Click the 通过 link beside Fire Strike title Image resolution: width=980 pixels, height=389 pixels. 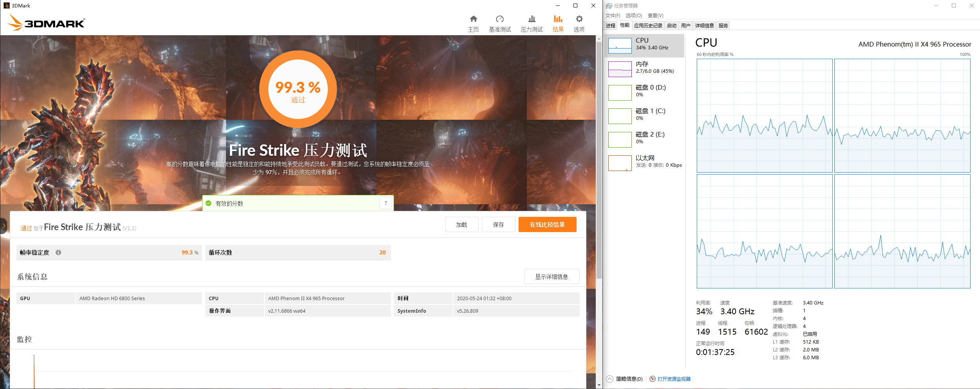[26, 228]
